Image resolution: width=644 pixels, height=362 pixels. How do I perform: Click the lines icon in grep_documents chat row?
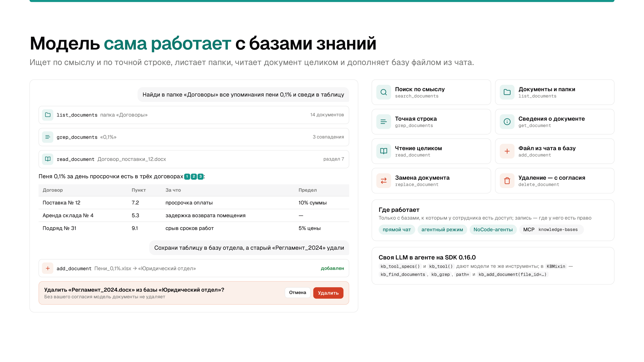tap(48, 137)
